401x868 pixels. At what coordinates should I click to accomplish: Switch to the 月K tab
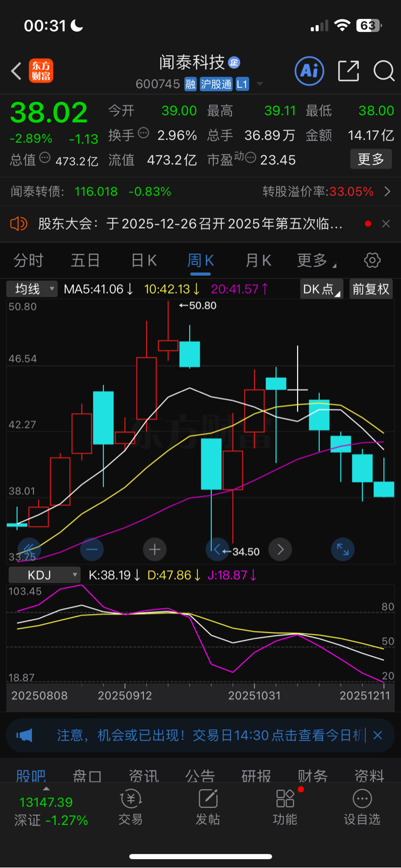[258, 260]
